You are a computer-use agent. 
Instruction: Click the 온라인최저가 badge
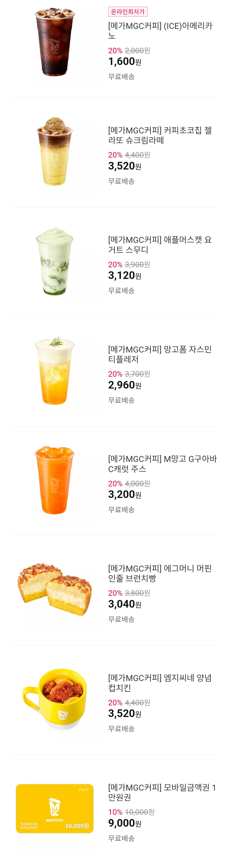tap(128, 12)
